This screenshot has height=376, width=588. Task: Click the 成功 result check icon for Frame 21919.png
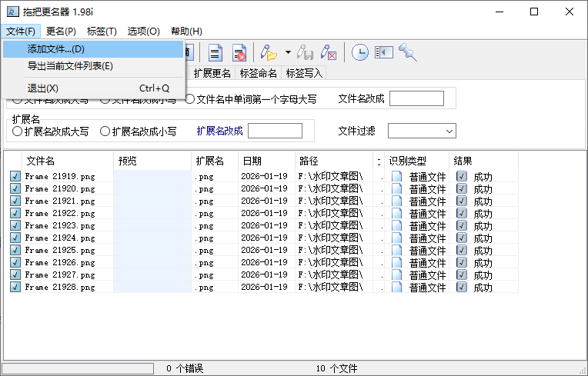point(462,176)
